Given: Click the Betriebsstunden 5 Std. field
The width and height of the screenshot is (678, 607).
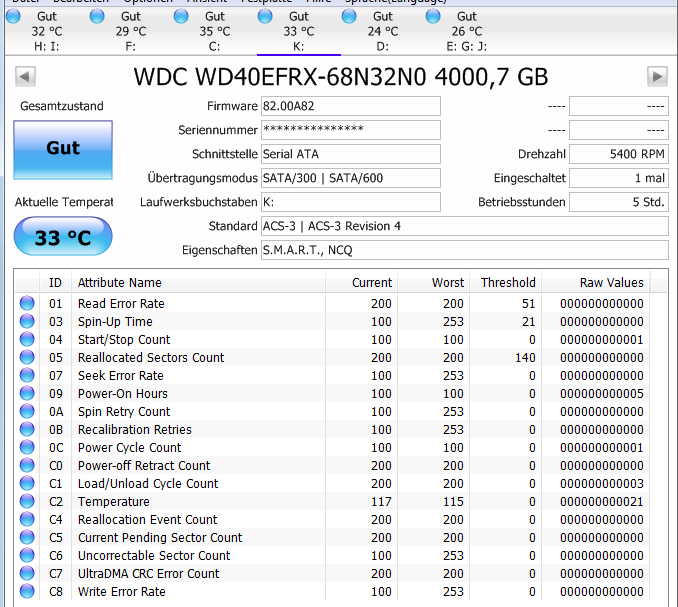Looking at the screenshot, I should (x=619, y=202).
